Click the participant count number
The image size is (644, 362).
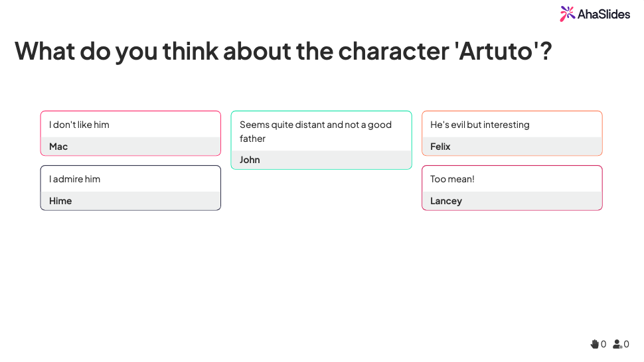626,344
